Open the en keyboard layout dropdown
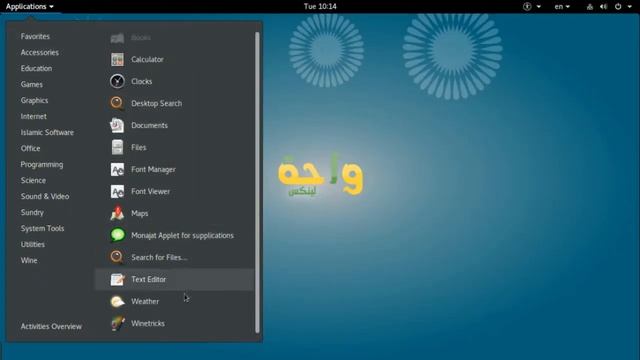 coord(562,7)
